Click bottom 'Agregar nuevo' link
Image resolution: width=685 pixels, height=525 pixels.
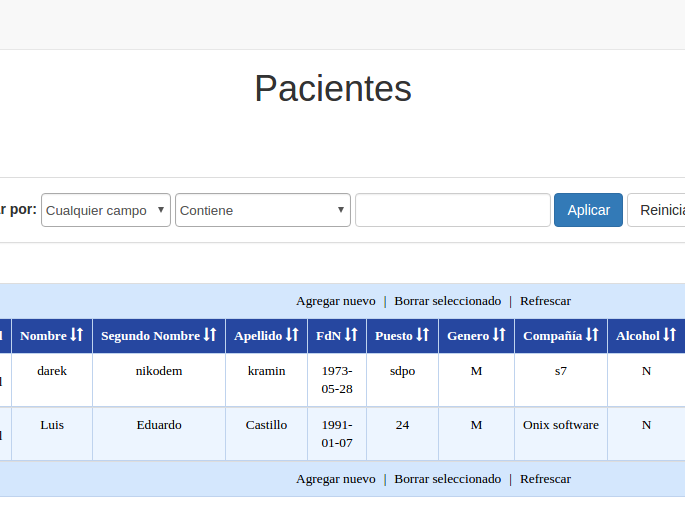click(x=336, y=479)
